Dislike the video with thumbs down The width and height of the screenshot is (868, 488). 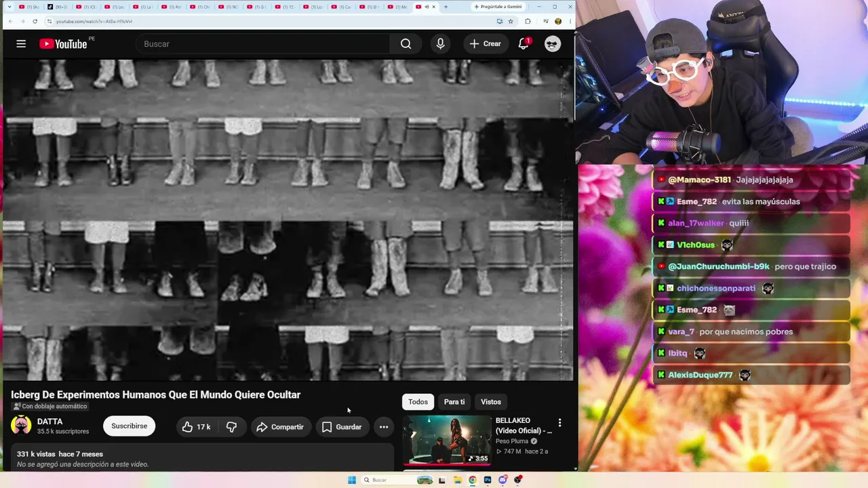pos(231,427)
